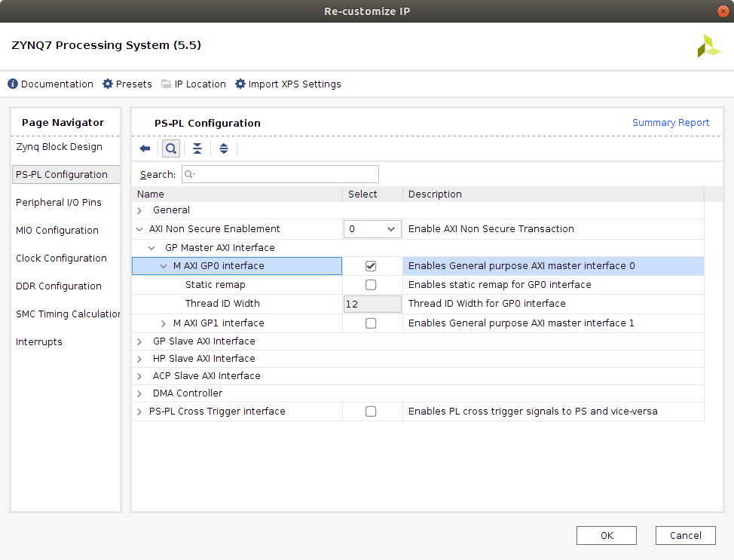Click the Documentation info icon
This screenshot has height=560, width=734.
tap(13, 84)
